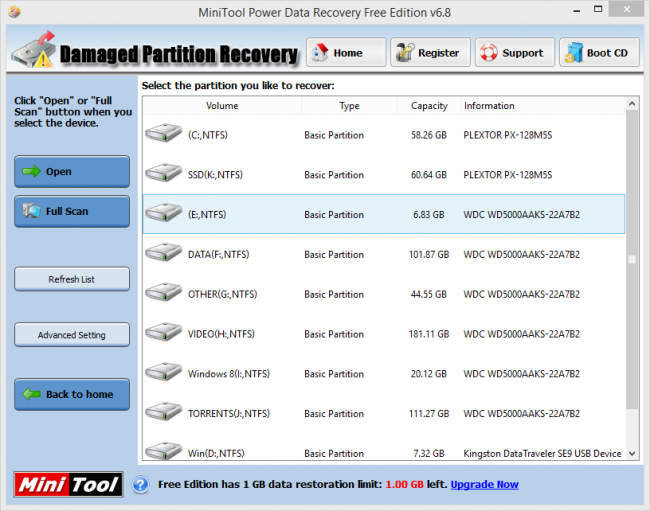The height and width of the screenshot is (511, 650).
Task: Click the MiniTool logo at bottom left
Action: [68, 485]
